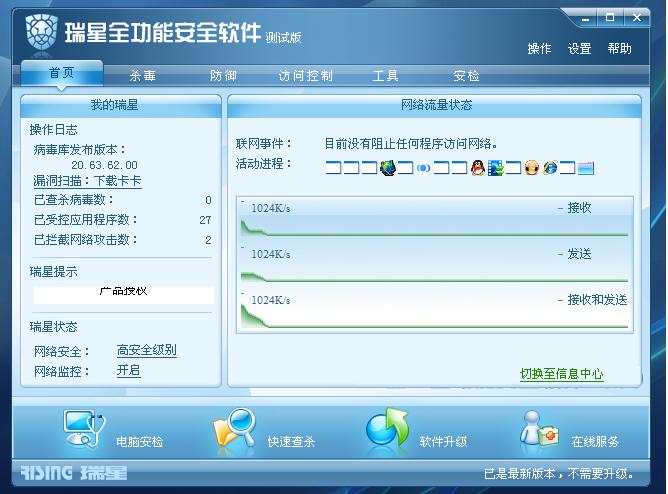Click status text 已是最新版本,不需要升级

tap(559, 474)
